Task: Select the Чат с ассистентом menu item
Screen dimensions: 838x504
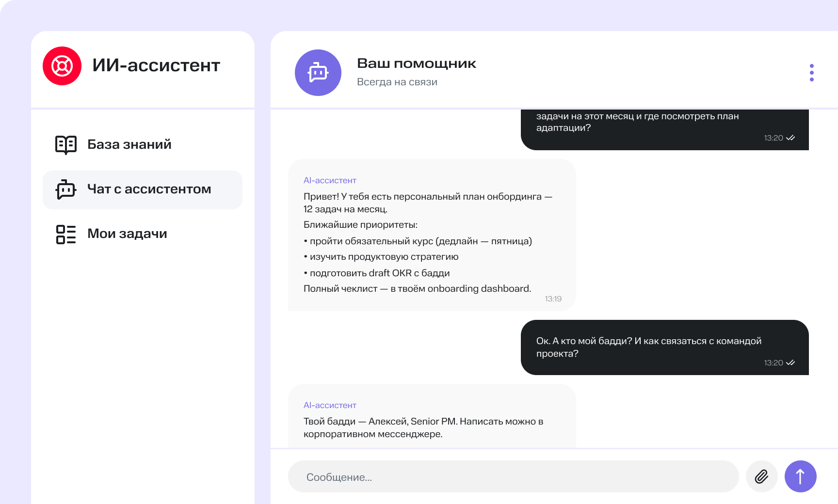Action: pos(149,189)
